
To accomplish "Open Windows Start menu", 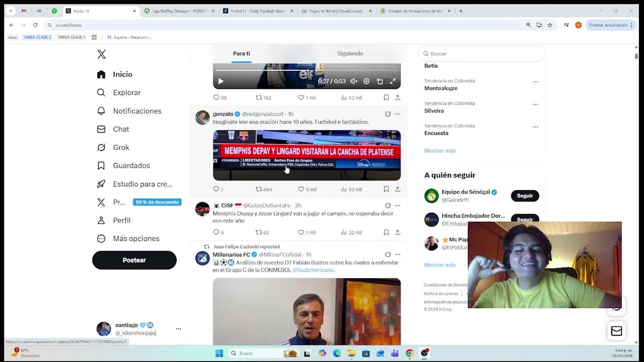I will tap(219, 353).
